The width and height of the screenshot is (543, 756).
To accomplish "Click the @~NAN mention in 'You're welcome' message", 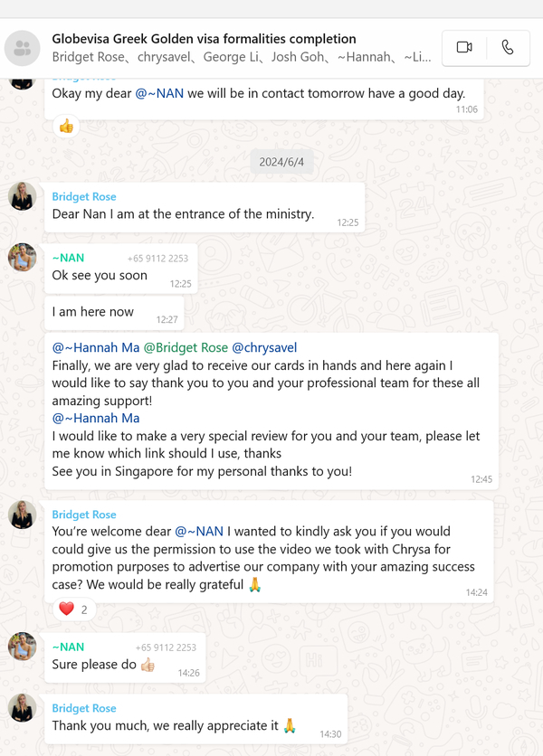I will 199,532.
